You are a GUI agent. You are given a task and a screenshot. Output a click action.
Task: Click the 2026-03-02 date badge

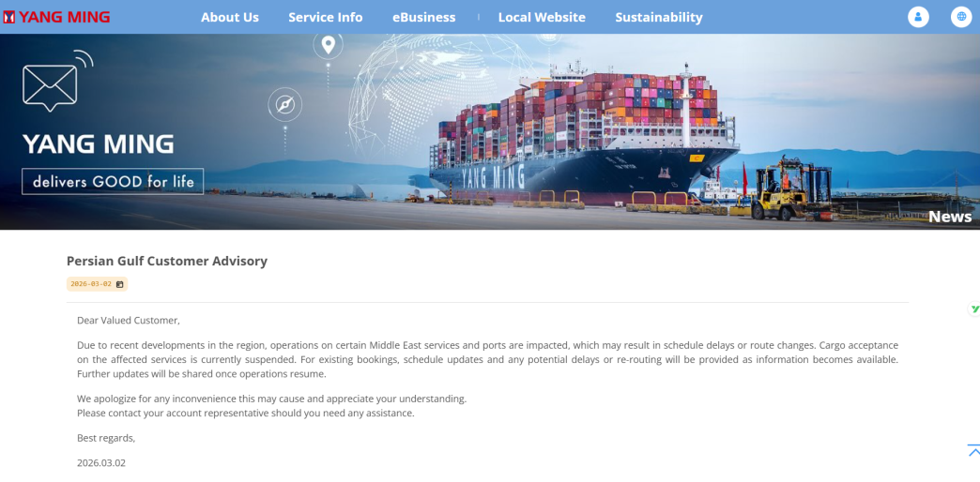click(97, 284)
